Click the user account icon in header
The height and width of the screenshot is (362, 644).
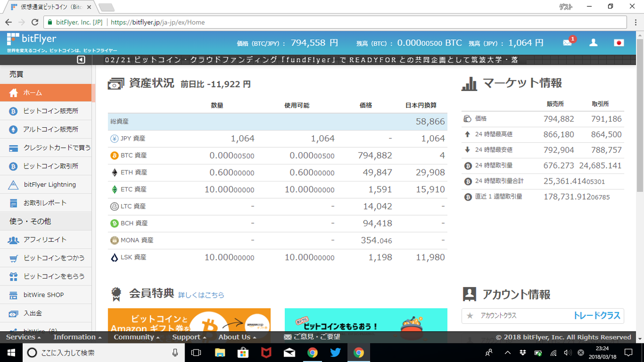593,43
